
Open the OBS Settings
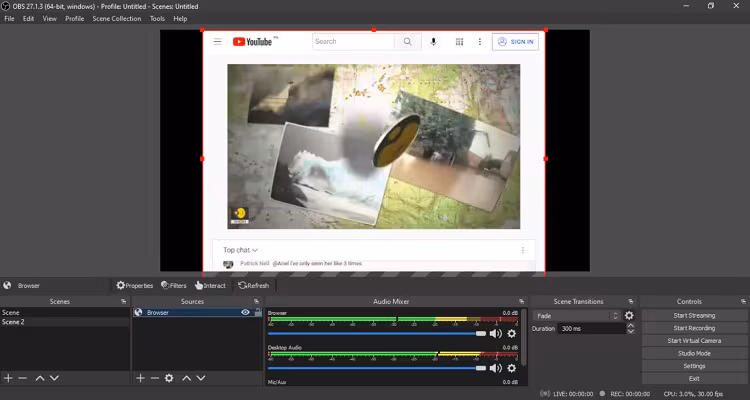coord(694,366)
